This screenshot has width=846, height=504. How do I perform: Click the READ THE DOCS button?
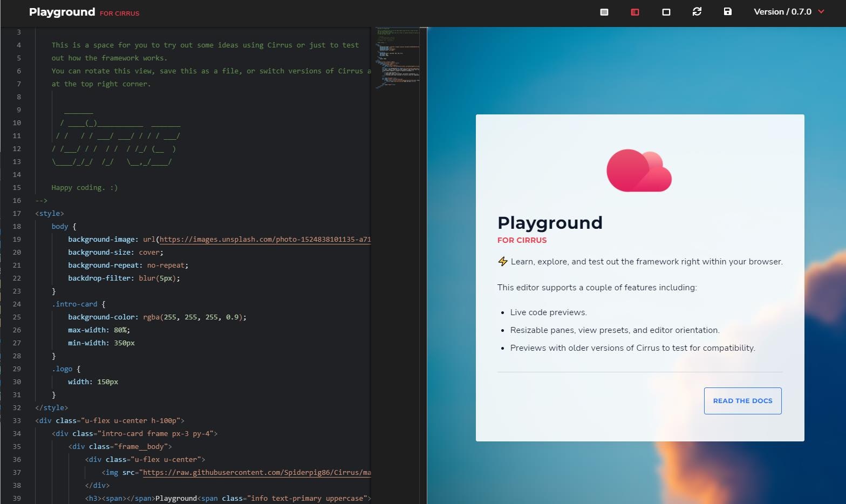742,401
